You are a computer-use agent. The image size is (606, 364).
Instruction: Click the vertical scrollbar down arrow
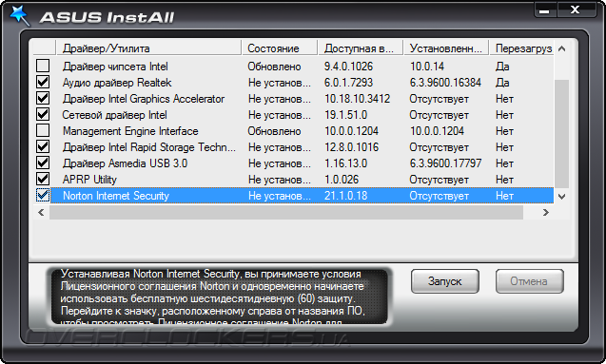click(x=562, y=197)
